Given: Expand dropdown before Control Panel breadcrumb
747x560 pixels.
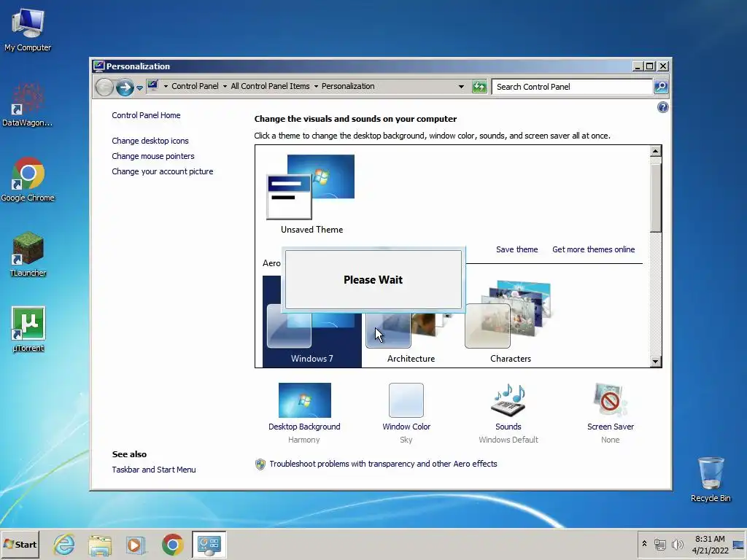Looking at the screenshot, I should coord(166,86).
